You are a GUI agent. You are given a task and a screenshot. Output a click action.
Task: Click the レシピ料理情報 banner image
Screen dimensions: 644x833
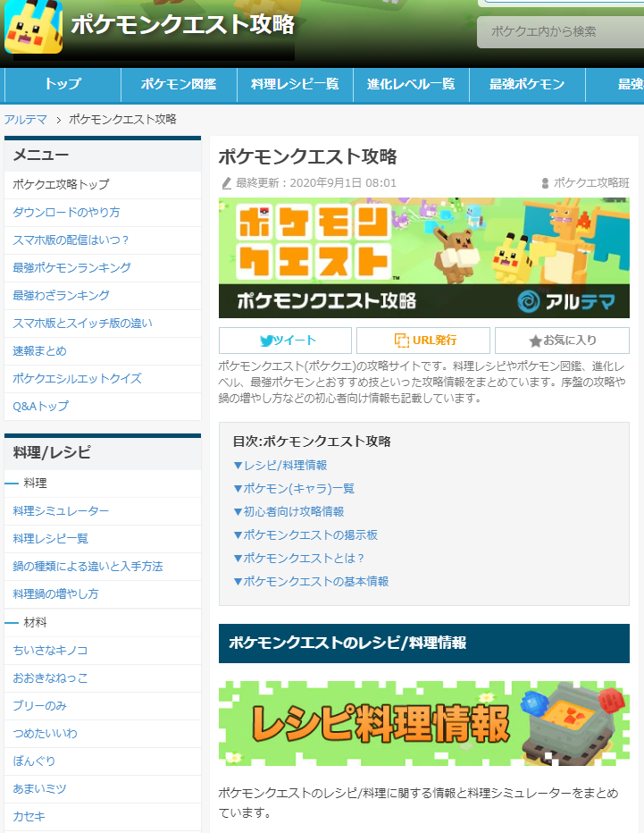(424, 724)
